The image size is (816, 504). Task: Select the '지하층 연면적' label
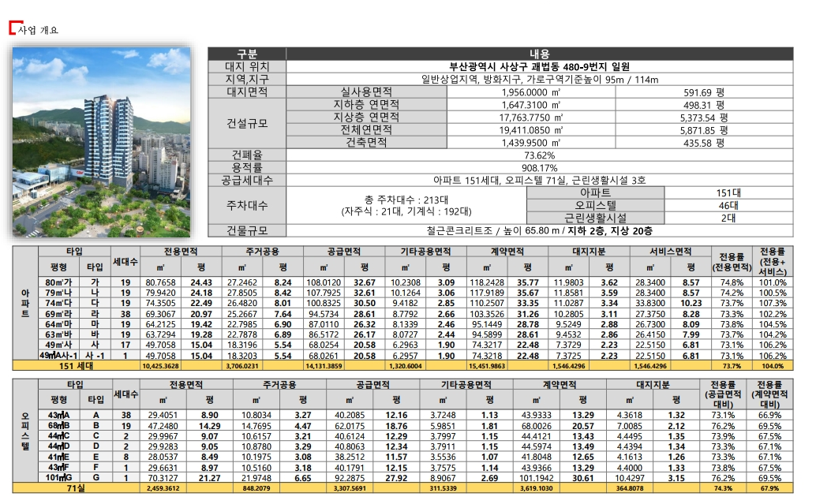366,105
